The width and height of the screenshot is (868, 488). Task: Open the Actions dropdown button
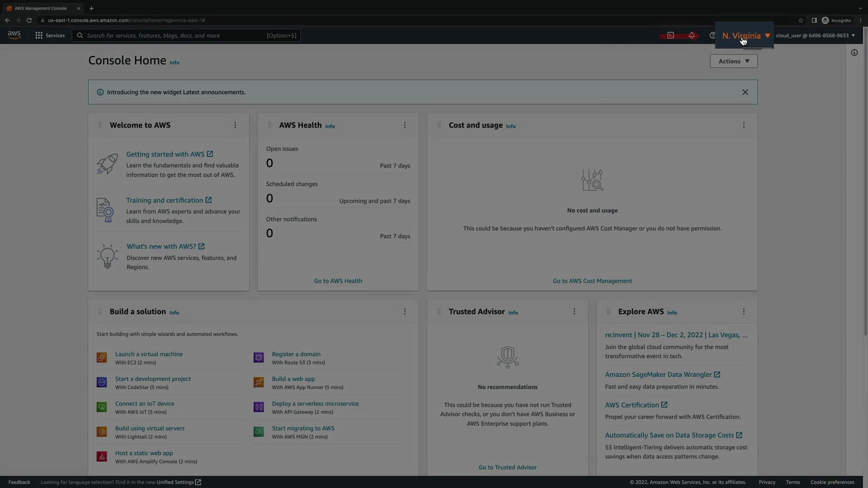click(733, 61)
